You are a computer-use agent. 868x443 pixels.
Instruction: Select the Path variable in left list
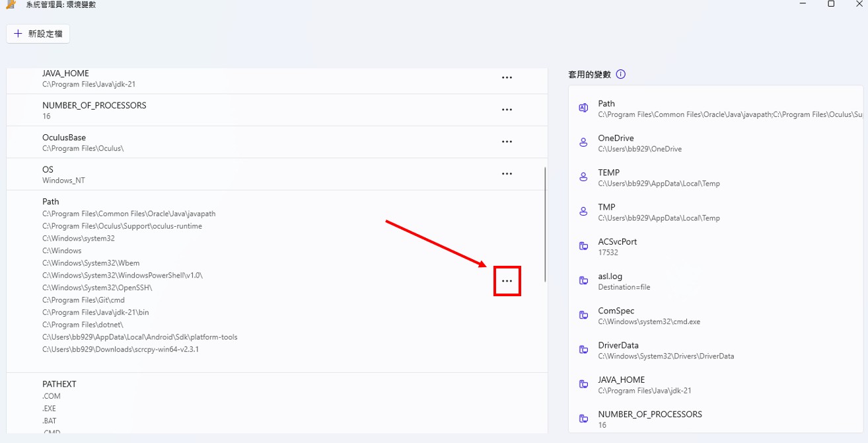click(277, 281)
